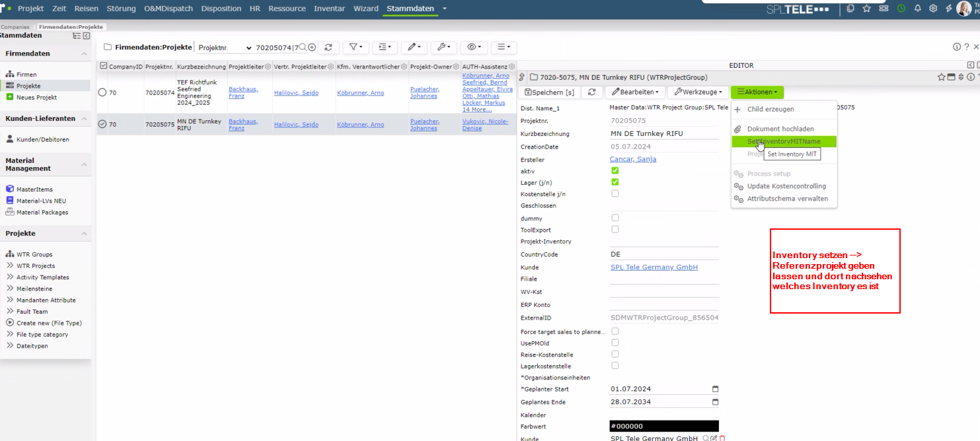Open the pencil edit dropdown in list toolbar
Screen dimensions: 980x441
point(414,48)
